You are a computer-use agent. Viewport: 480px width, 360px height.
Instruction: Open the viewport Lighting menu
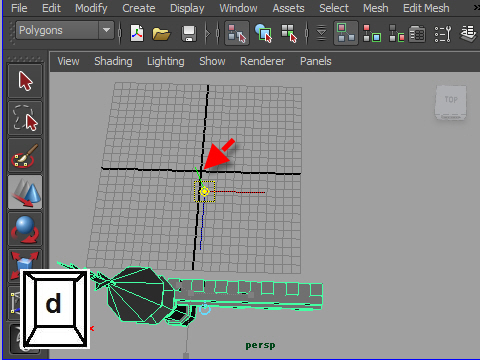[x=166, y=61]
